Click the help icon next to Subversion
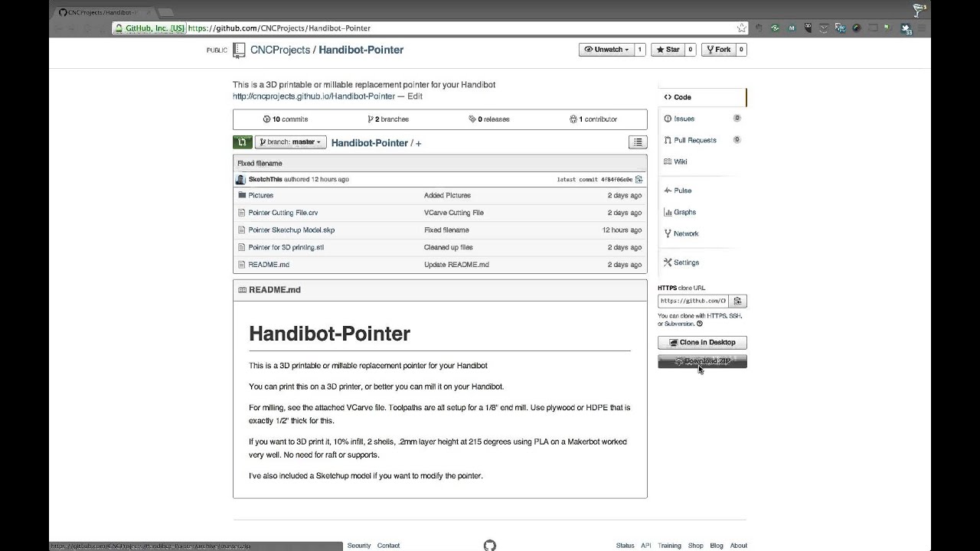 pos(700,324)
